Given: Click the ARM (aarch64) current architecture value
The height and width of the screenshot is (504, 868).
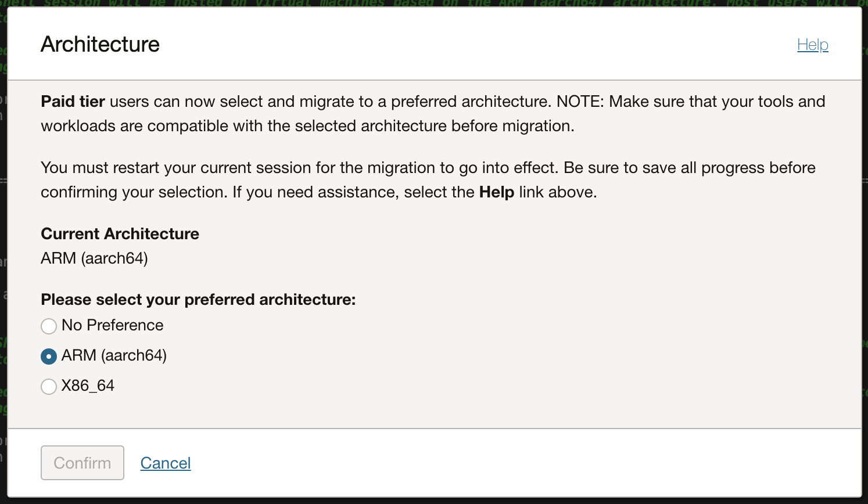Looking at the screenshot, I should tap(94, 258).
